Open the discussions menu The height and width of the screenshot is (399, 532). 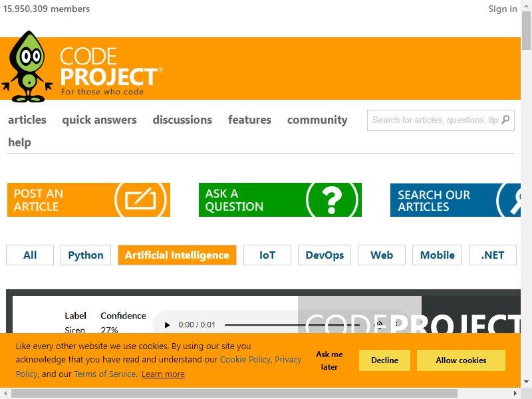pyautogui.click(x=182, y=120)
